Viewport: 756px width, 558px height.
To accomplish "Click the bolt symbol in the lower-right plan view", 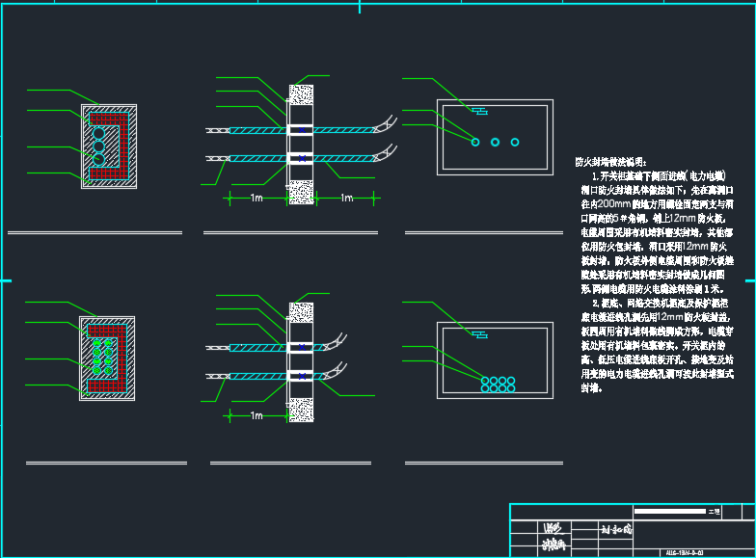I will click(x=480, y=333).
